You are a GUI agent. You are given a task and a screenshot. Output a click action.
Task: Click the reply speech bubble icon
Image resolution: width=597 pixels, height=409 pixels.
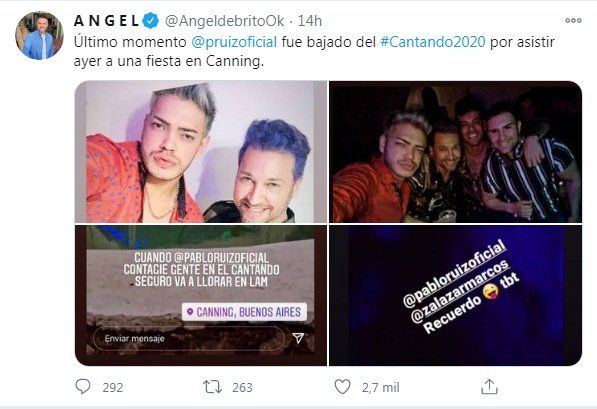pos(83,387)
